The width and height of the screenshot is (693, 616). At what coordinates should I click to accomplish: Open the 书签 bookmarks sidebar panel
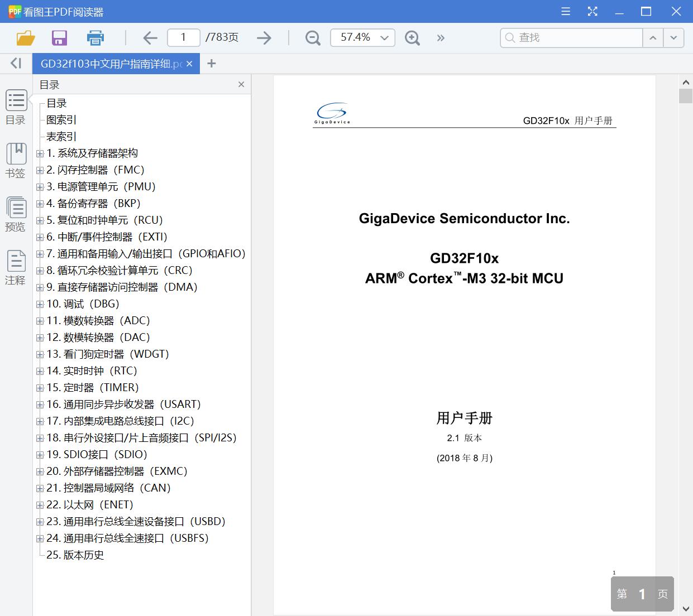tap(16, 161)
